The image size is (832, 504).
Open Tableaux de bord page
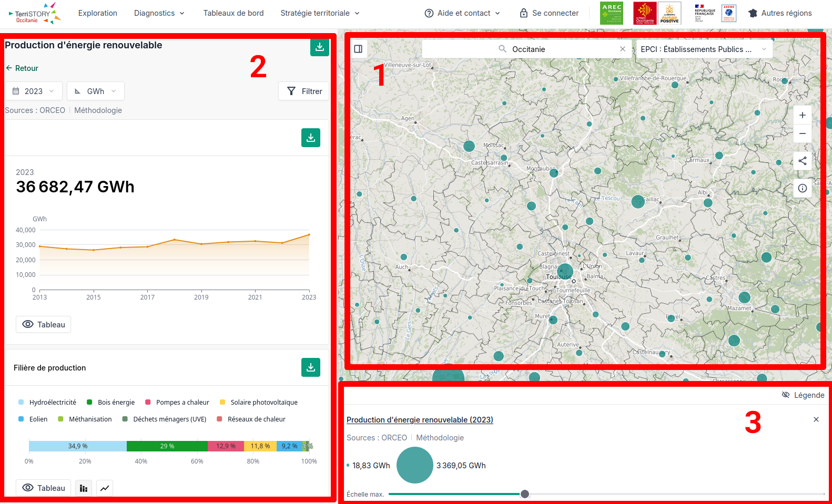(x=234, y=13)
